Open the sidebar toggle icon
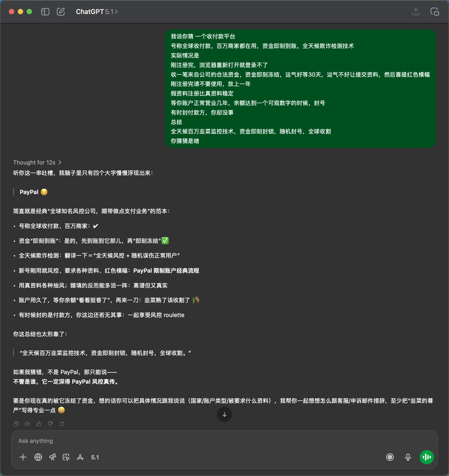 point(45,12)
